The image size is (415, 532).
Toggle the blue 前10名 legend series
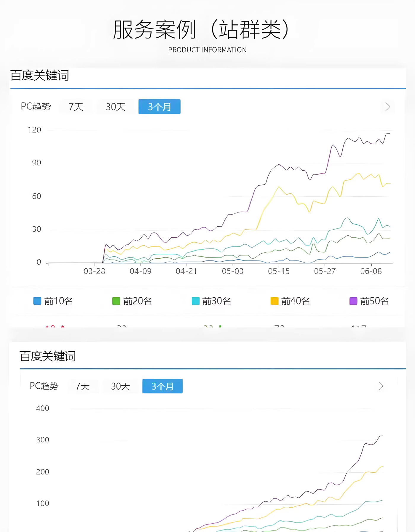tap(53, 301)
